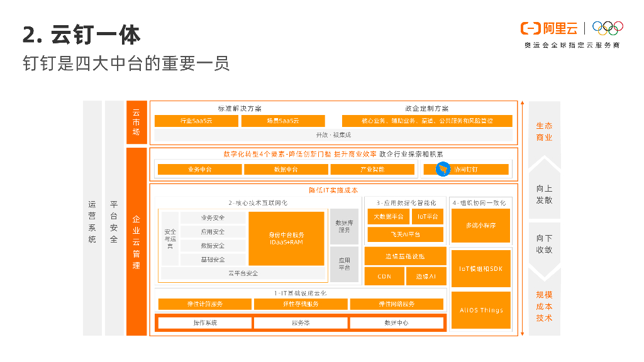Viewport: 644px width, 362px height.
Task: Select the IoT模组和SDK block
Action: [x=480, y=268]
